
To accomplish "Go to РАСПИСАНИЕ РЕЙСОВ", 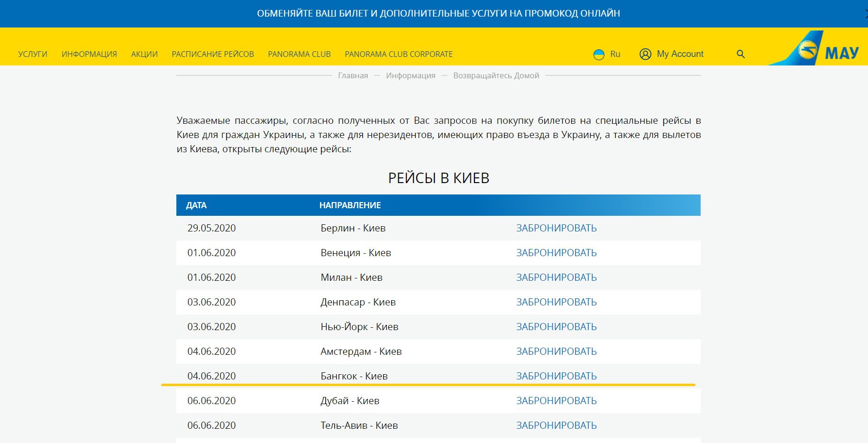I will (x=213, y=54).
